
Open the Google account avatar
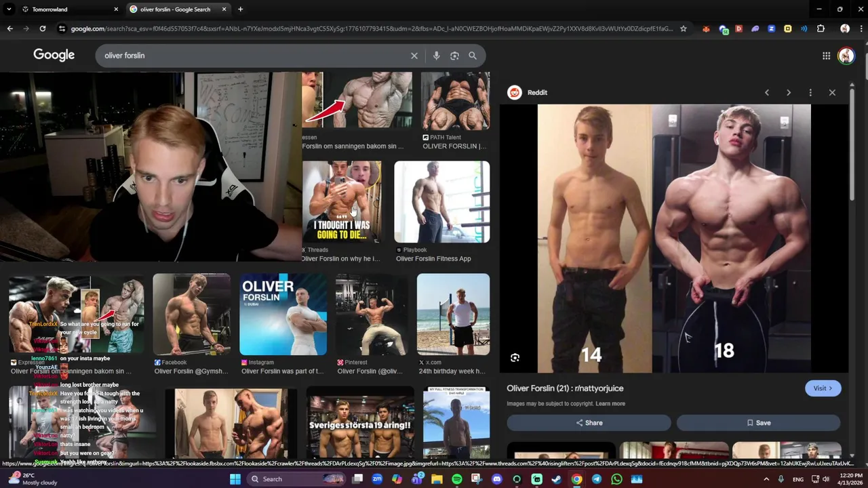coord(846,56)
